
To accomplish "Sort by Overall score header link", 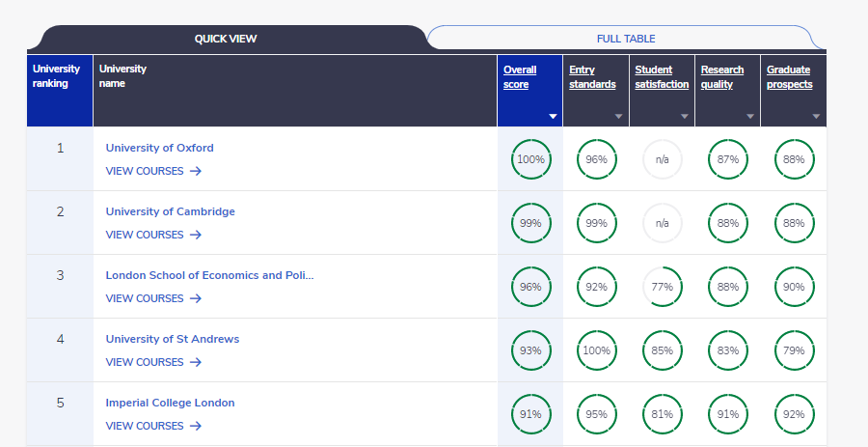I will 520,77.
